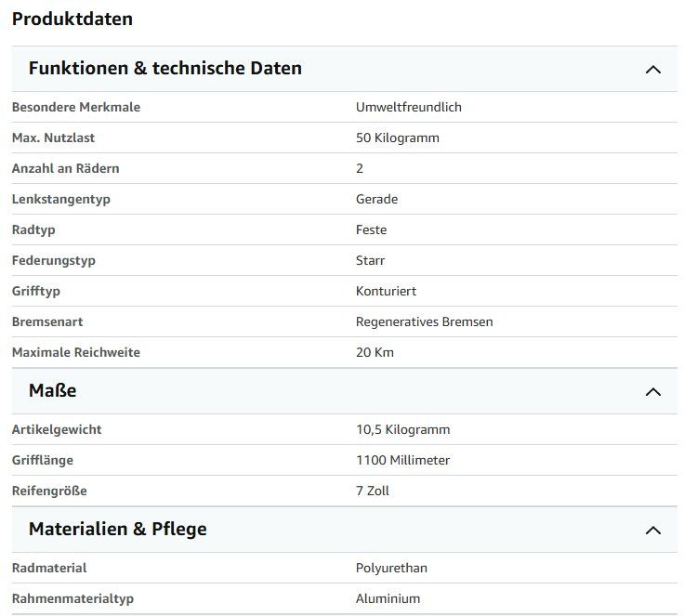Select the value Gerade

click(377, 199)
